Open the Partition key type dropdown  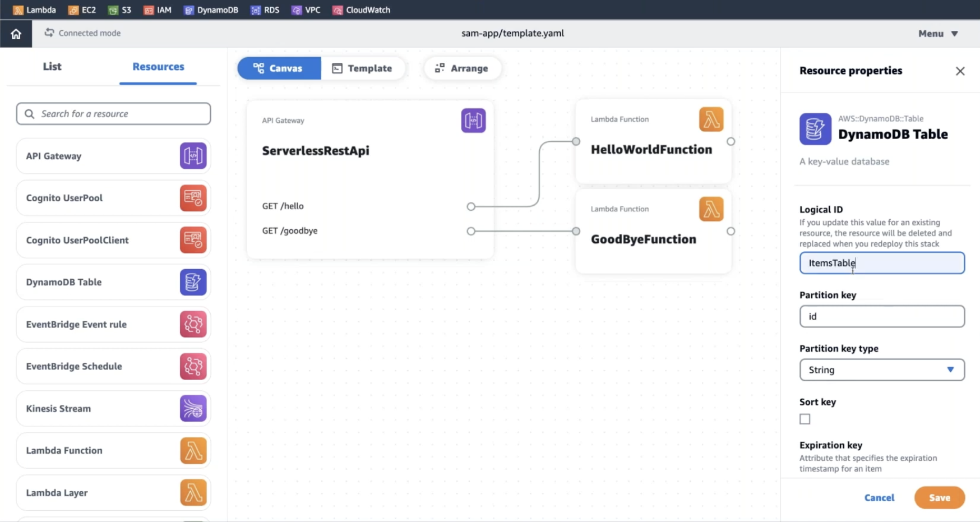tap(881, 370)
